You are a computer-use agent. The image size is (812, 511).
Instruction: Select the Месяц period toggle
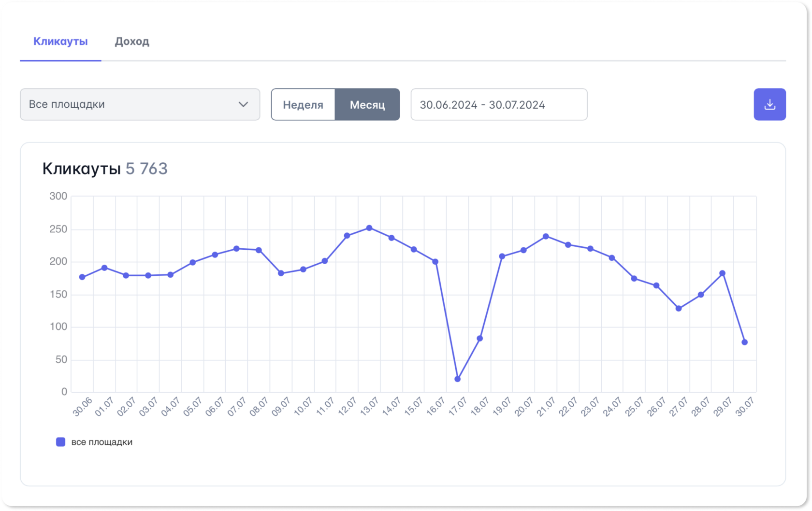pyautogui.click(x=367, y=104)
